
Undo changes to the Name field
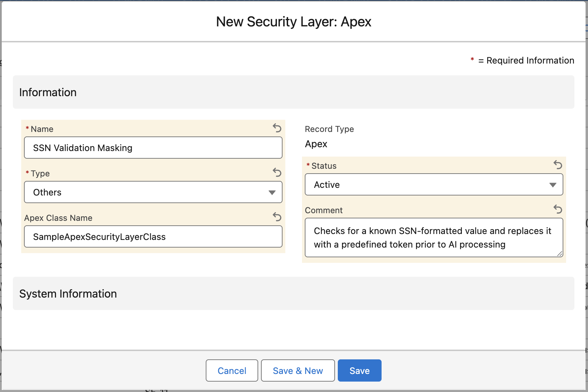pos(277,128)
